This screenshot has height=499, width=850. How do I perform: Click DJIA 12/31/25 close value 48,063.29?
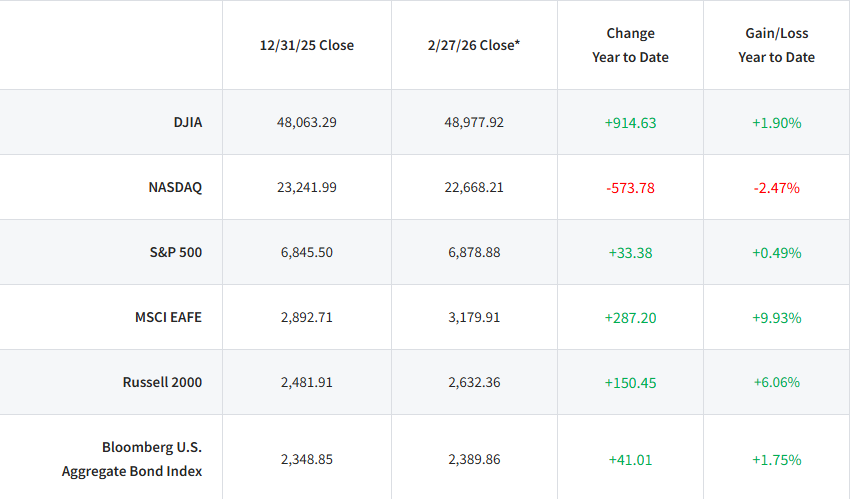307,122
